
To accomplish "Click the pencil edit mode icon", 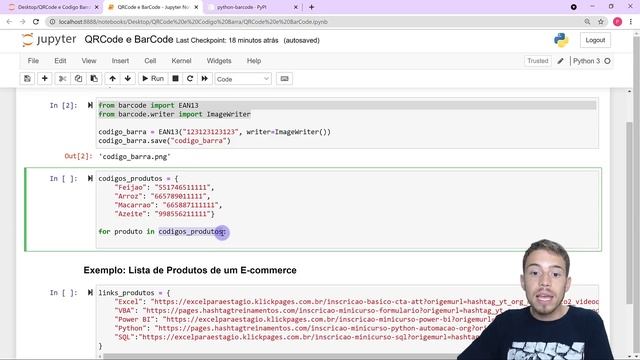I will [560, 61].
